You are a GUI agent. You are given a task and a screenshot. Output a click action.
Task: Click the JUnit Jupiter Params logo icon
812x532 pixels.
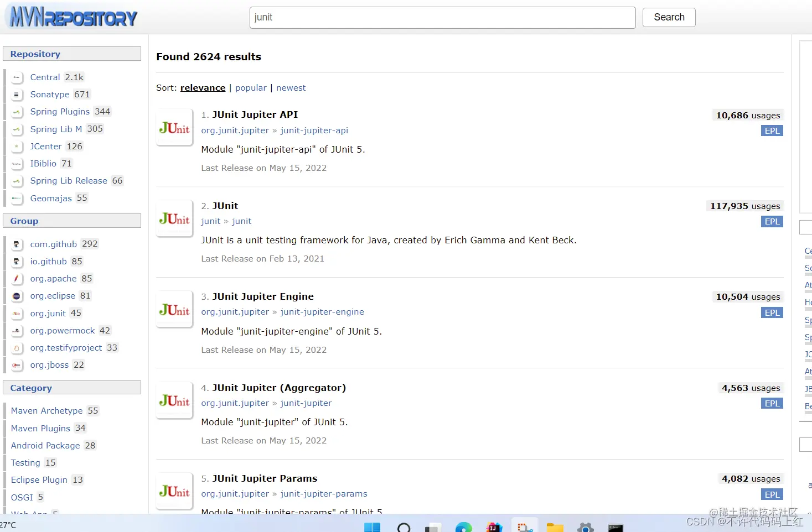coord(174,491)
